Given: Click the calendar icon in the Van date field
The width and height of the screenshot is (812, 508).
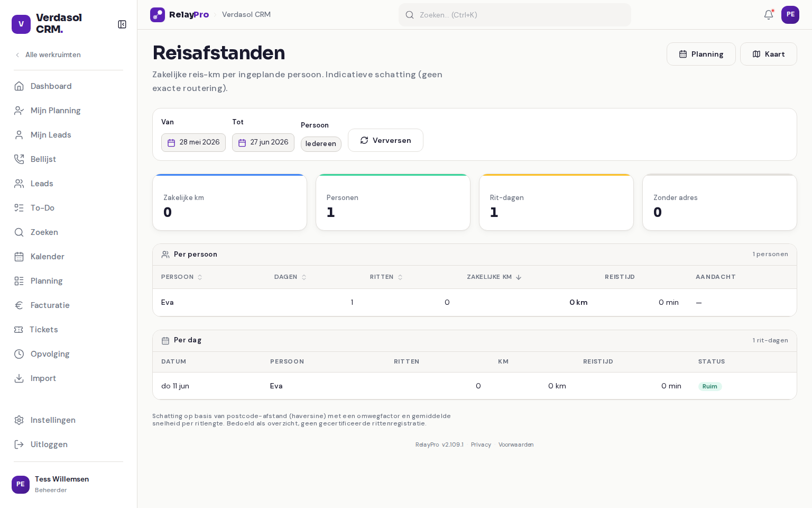Looking at the screenshot, I should 171,143.
